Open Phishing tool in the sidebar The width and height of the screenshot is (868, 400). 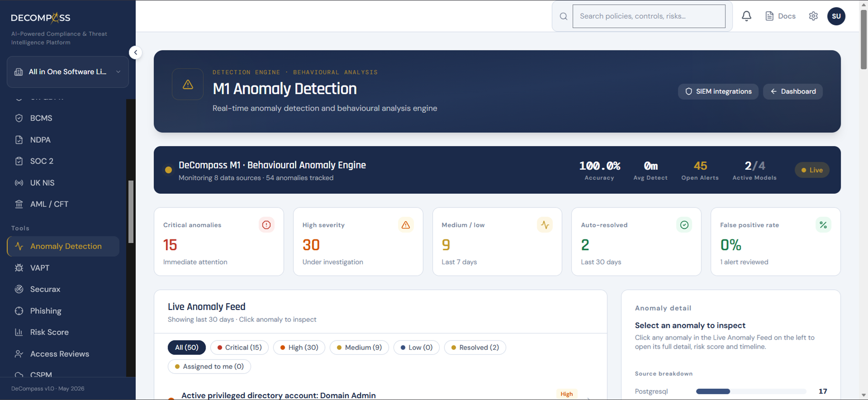point(63,311)
